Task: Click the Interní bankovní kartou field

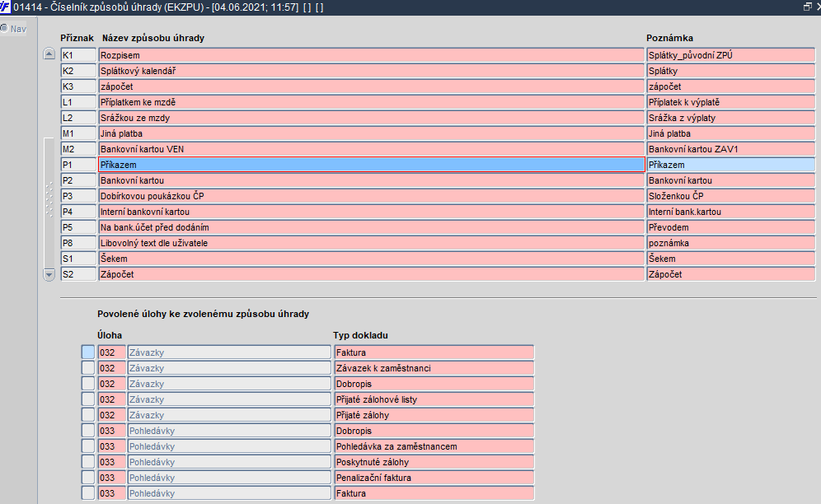Action: 371,212
